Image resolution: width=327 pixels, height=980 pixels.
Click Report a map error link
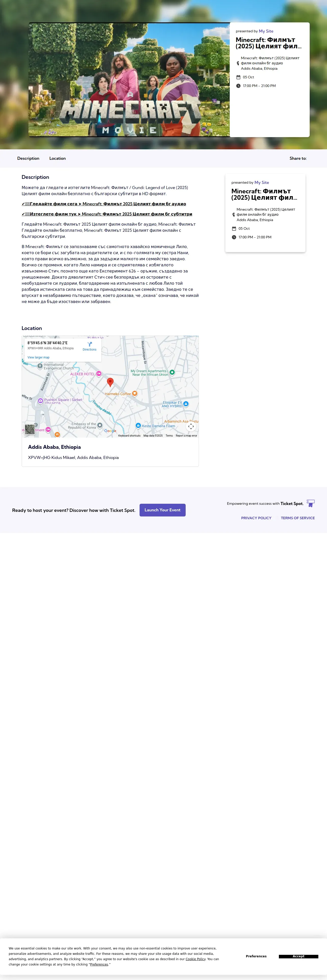point(186,436)
